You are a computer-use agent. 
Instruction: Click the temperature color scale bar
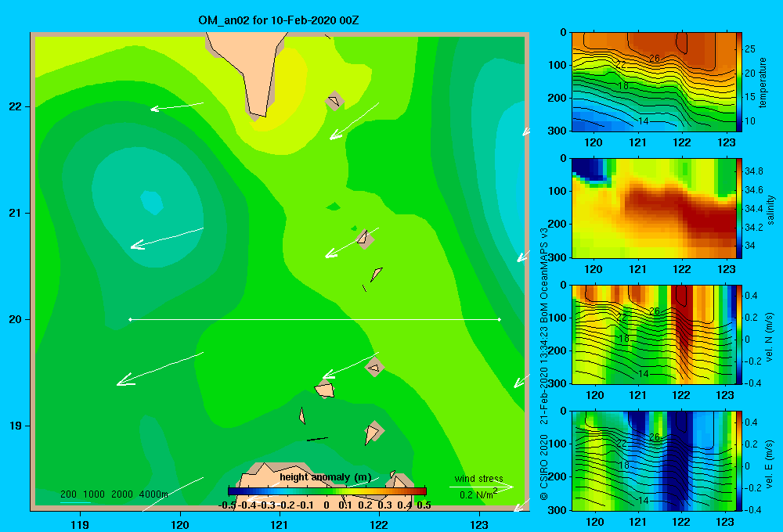click(x=739, y=82)
